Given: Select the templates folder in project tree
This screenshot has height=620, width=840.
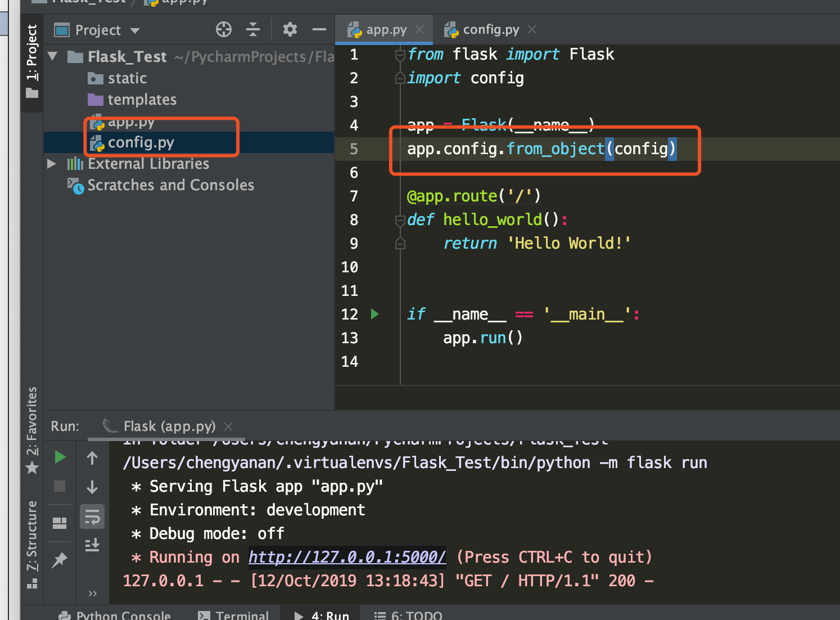Looking at the screenshot, I should tap(142, 100).
